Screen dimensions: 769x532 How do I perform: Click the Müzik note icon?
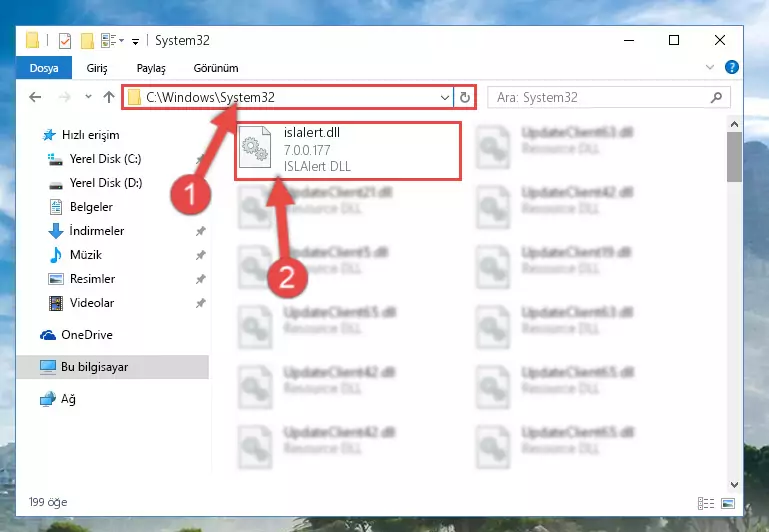(56, 255)
